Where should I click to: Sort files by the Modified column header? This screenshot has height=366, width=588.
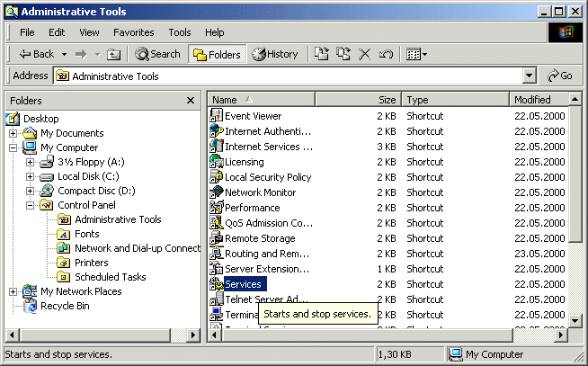coord(533,100)
